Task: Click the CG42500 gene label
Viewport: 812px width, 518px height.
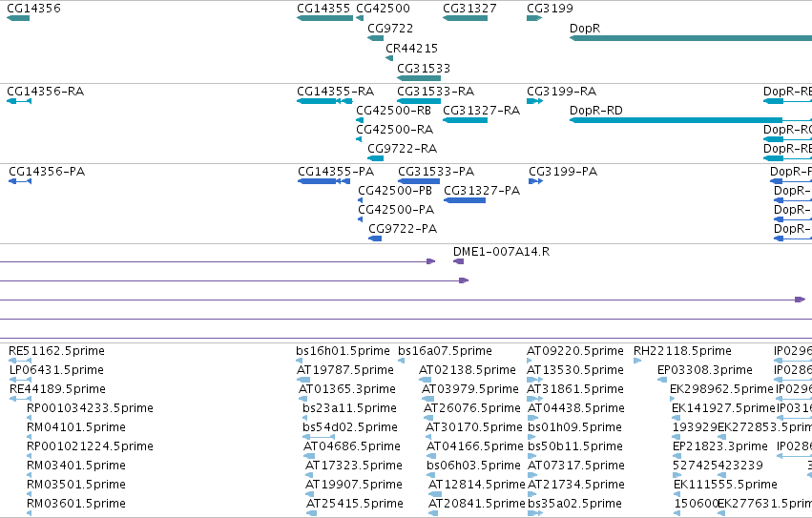Action: (383, 9)
